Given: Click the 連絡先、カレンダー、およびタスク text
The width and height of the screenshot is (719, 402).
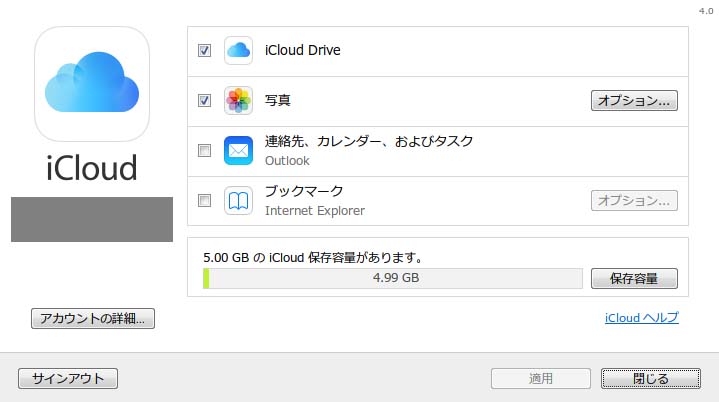Looking at the screenshot, I should 369,141.
